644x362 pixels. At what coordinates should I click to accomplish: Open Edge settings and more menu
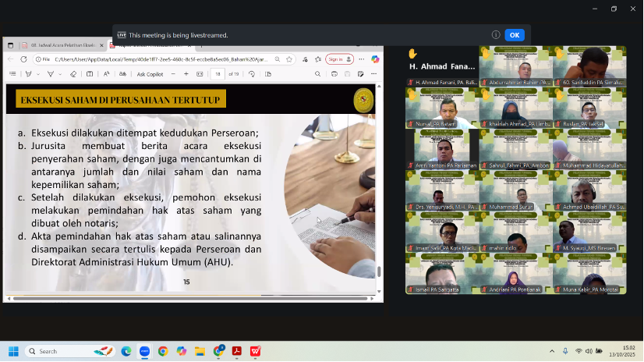point(361,59)
